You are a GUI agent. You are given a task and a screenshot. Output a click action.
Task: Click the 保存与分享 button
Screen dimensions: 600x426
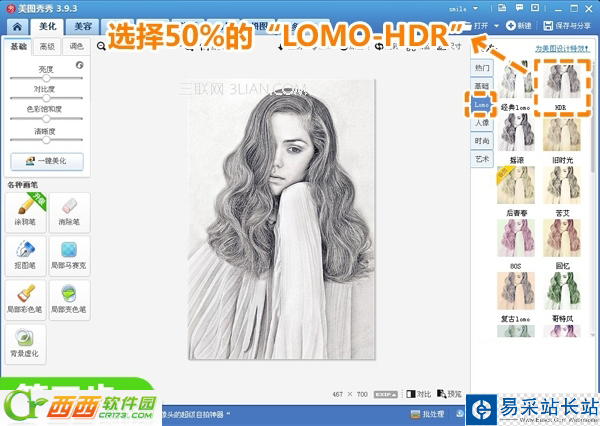pos(567,26)
